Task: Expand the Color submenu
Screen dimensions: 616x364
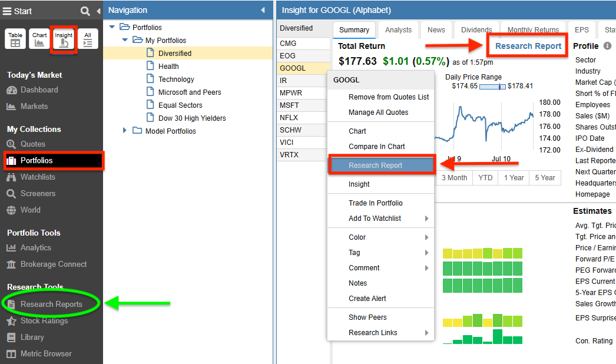Action: tap(380, 237)
